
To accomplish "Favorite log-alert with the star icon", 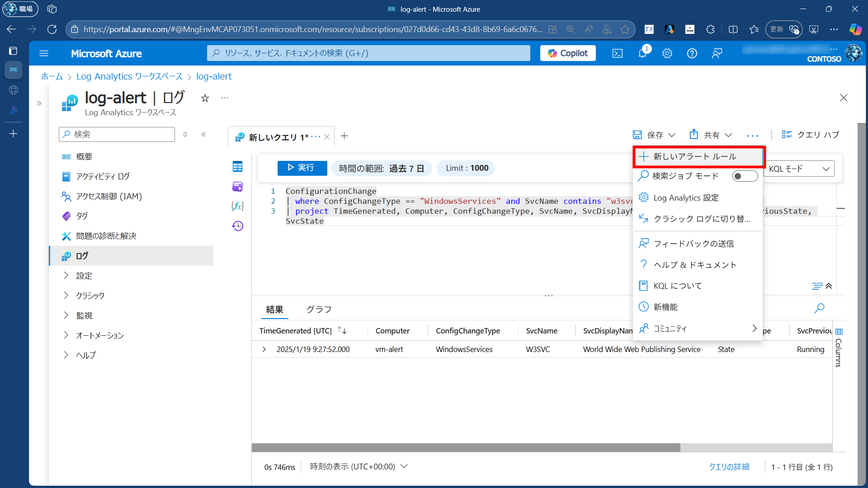I will point(205,98).
